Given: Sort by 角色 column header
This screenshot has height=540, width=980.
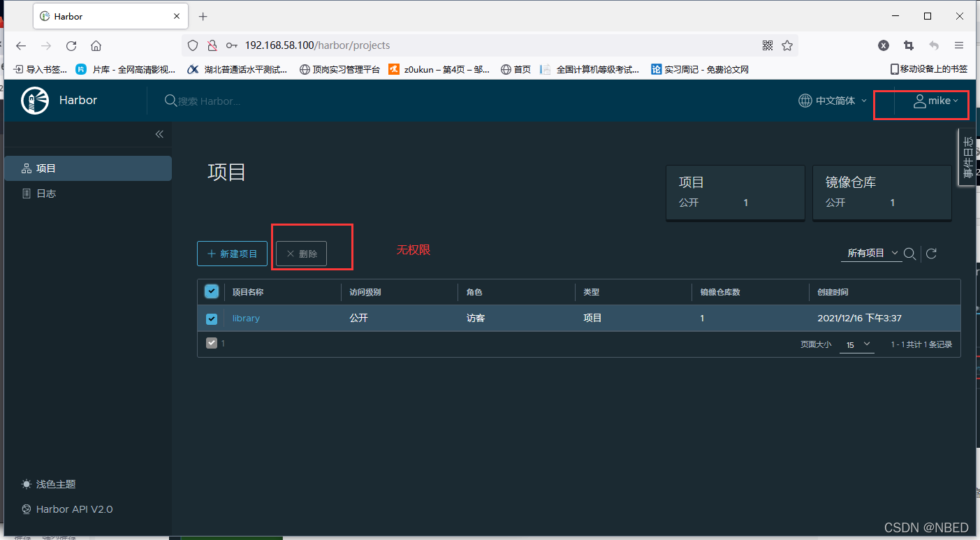Looking at the screenshot, I should [x=474, y=292].
